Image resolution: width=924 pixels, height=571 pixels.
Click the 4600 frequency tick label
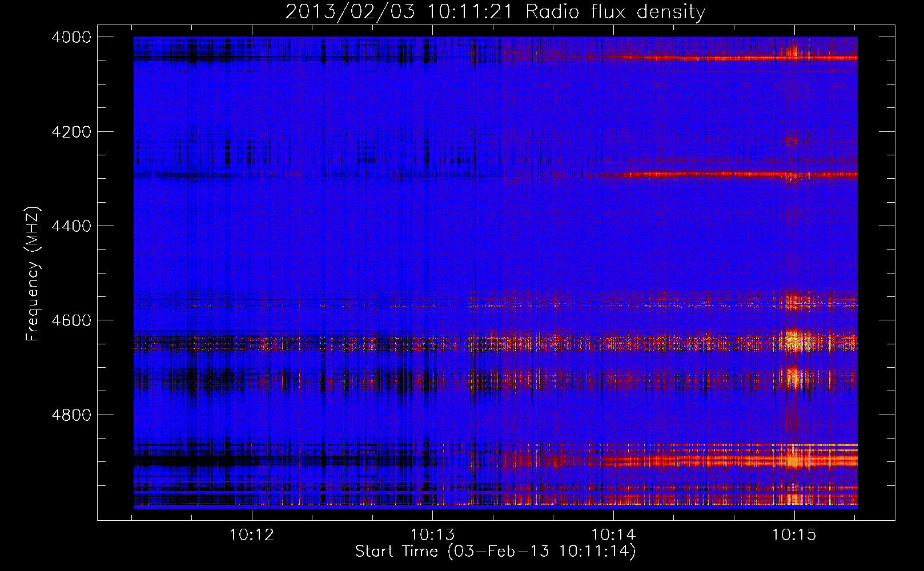[x=71, y=320]
